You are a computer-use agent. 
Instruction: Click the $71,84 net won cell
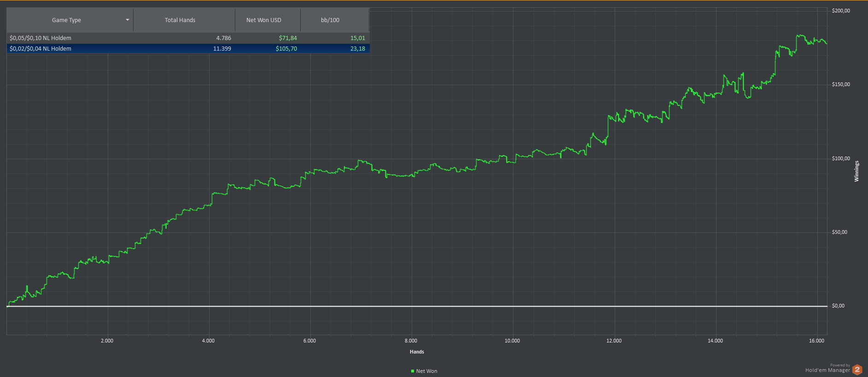[288, 38]
